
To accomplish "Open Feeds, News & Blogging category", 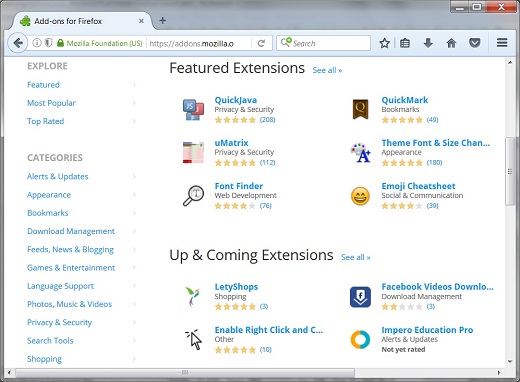I will pyautogui.click(x=70, y=250).
